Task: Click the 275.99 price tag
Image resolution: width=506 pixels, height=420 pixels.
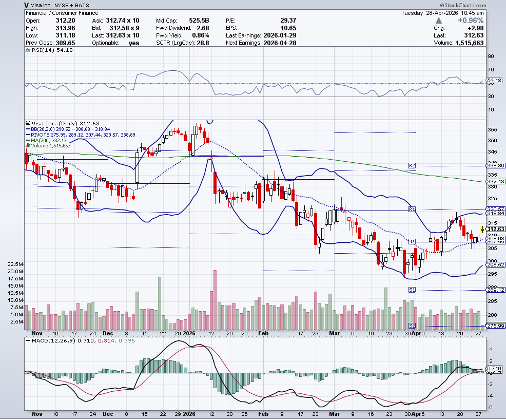Action: [496, 326]
